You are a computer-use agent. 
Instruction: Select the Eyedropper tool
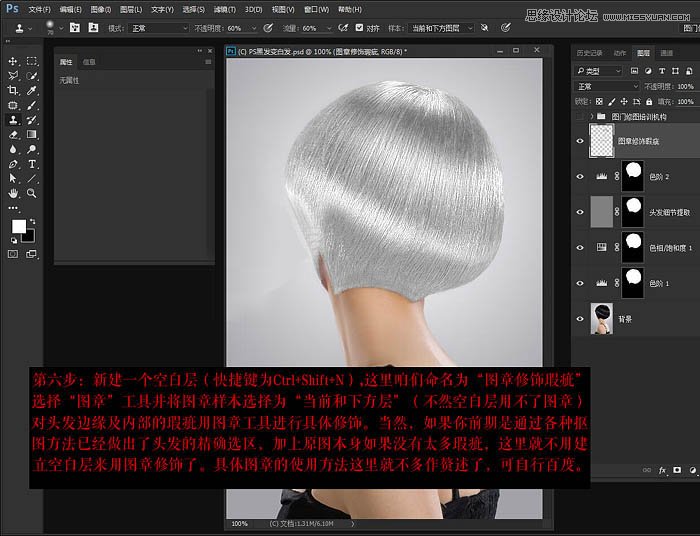click(x=32, y=90)
